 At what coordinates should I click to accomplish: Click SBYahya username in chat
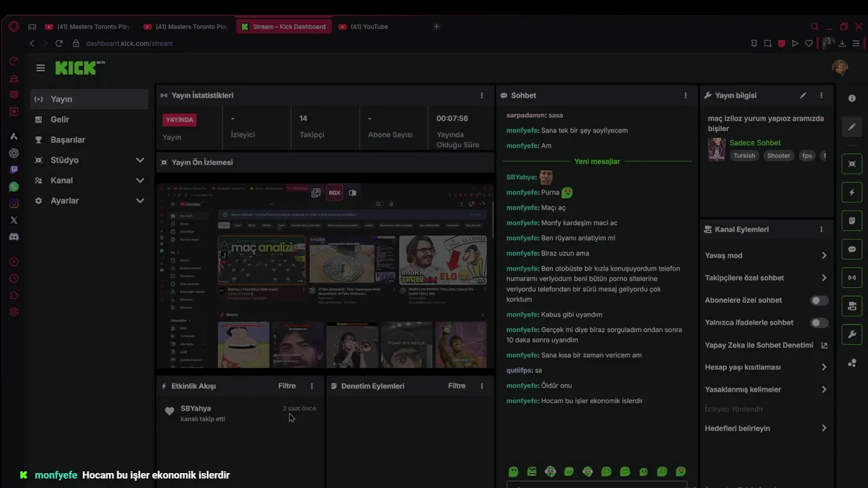click(521, 178)
